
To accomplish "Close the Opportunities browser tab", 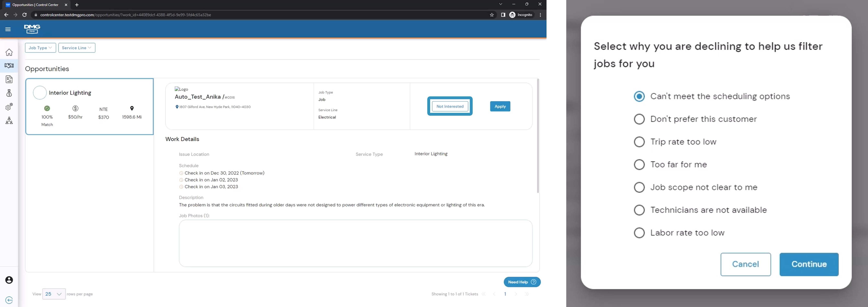I will tap(66, 5).
